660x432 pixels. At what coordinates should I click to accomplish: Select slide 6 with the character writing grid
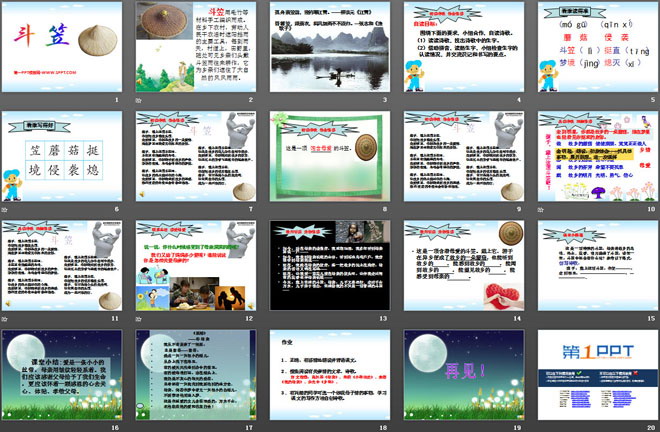pos(61,157)
